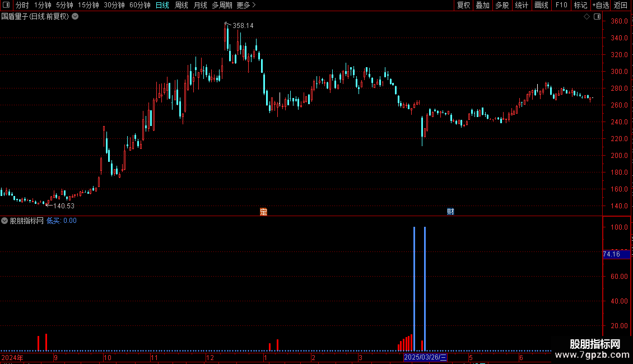Open the 多股 multi-stock view
Image resolution: width=633 pixels, height=364 pixels.
(x=502, y=5)
